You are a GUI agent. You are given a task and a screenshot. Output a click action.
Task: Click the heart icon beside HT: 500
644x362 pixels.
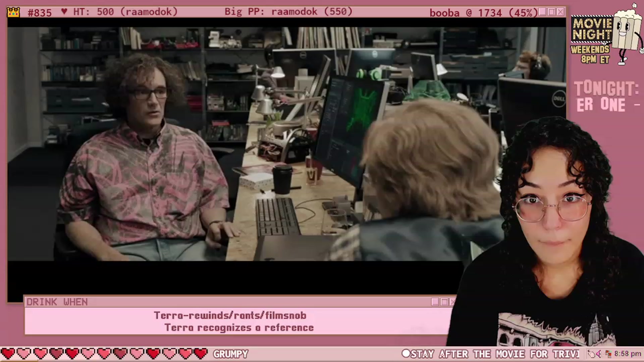(64, 12)
